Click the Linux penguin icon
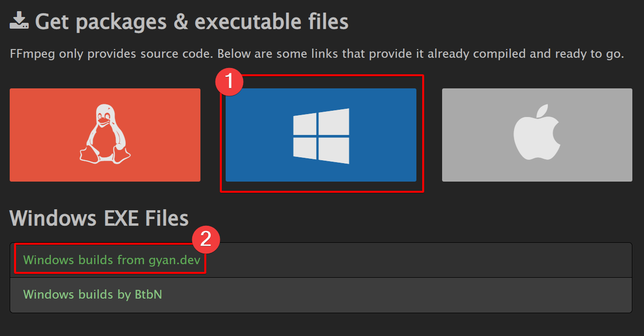Image resolution: width=644 pixels, height=336 pixels. (x=105, y=134)
